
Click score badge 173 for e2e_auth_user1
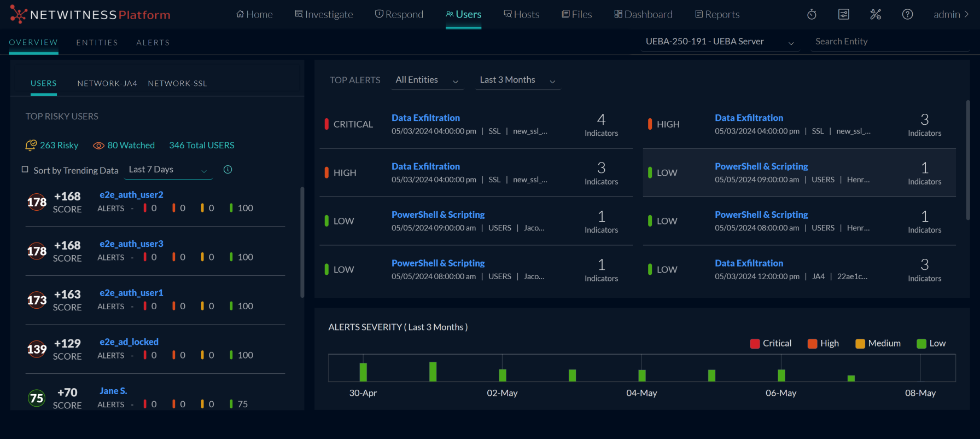tap(37, 300)
